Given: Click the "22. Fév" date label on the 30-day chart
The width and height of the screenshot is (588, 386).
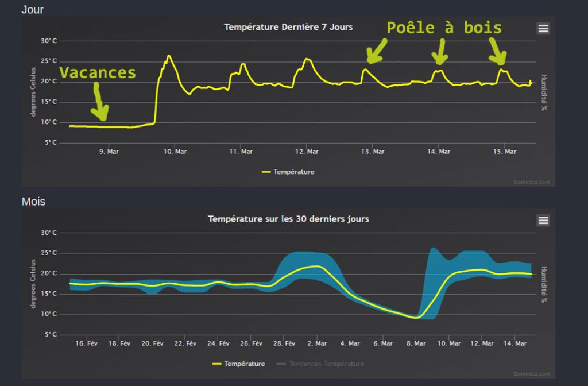Looking at the screenshot, I should click(x=185, y=343).
